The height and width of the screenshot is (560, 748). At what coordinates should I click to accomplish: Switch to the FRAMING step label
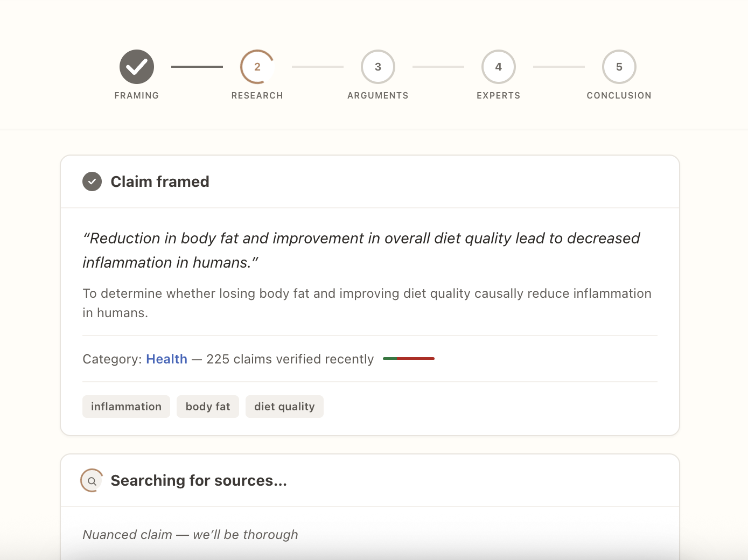coord(136,95)
